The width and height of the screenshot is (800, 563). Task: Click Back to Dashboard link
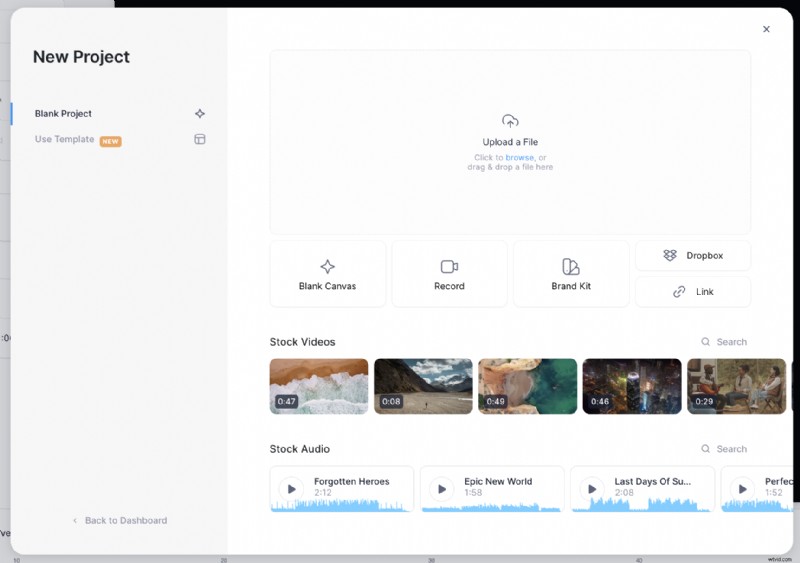pyautogui.click(x=120, y=521)
